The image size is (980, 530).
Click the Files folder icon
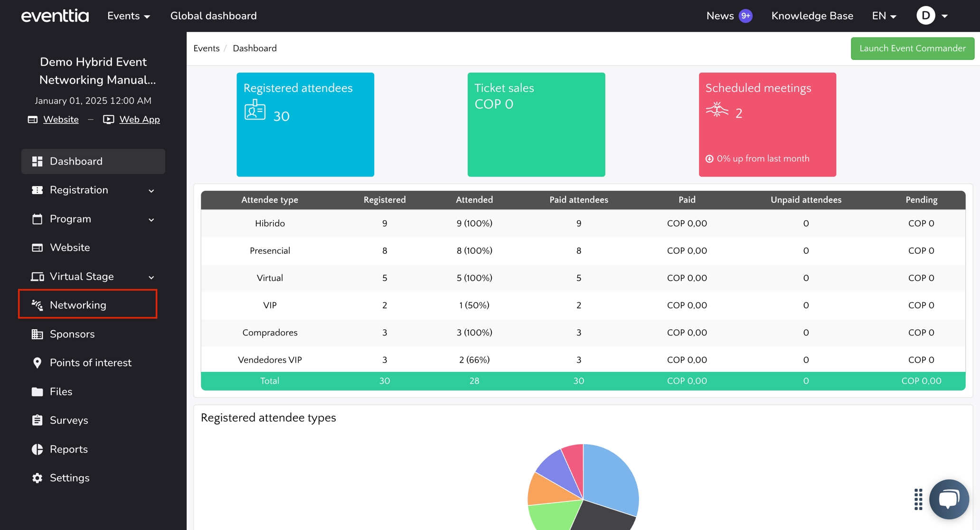[x=37, y=391]
